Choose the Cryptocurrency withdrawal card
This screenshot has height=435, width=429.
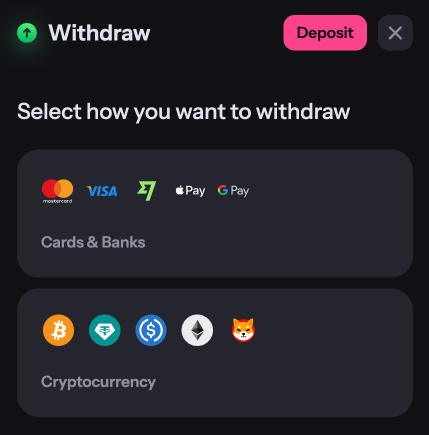click(x=215, y=353)
